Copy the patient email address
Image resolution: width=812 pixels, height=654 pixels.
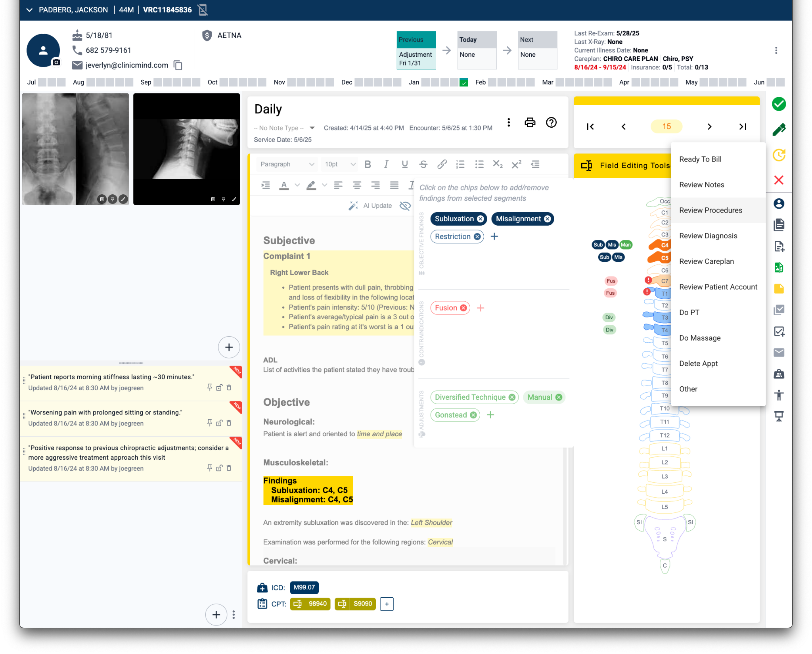coord(178,65)
